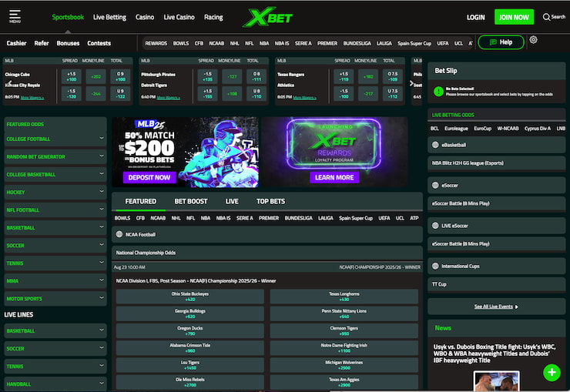Expand Live Lines Handball section

55,384
